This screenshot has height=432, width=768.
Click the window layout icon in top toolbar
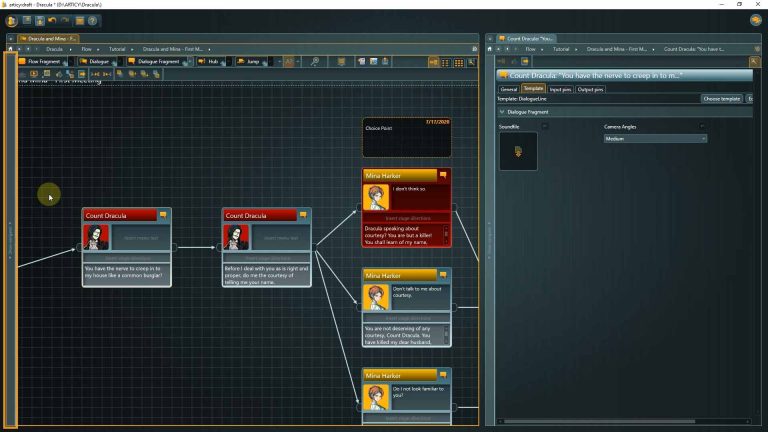coord(79,21)
